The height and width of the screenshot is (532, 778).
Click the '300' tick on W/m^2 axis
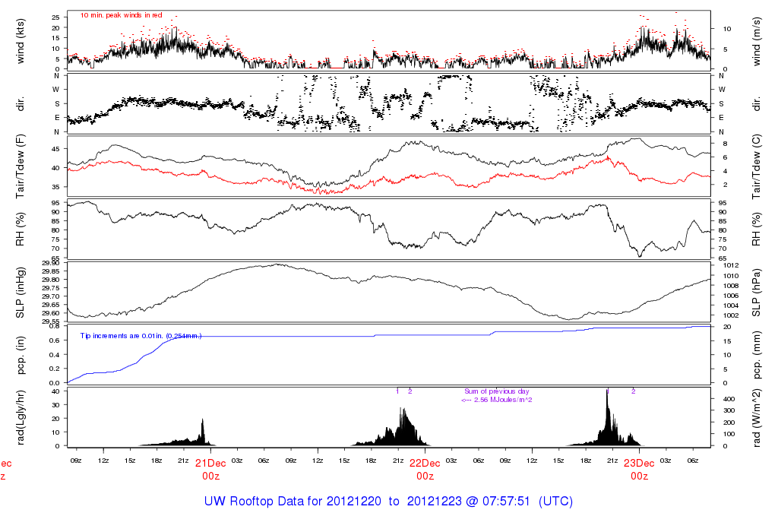[x=729, y=410]
